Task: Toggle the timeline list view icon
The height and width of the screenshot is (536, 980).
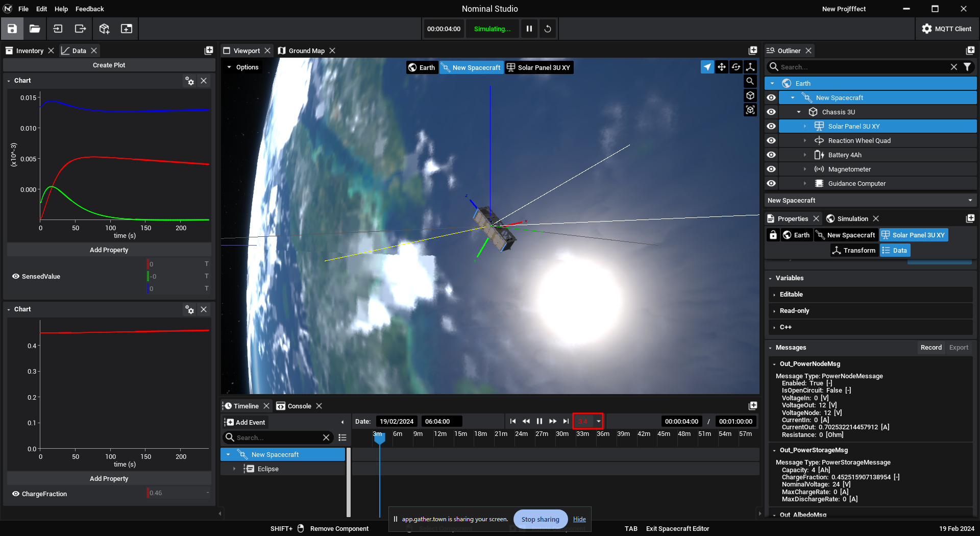Action: 342,437
